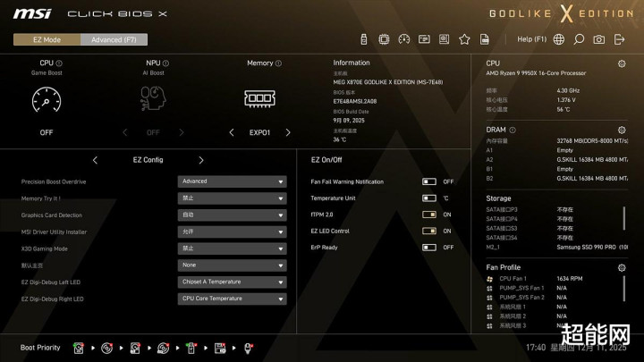Image resolution: width=644 pixels, height=362 pixels.
Task: Go to next EZ Config page arrow
Action: pos(201,160)
